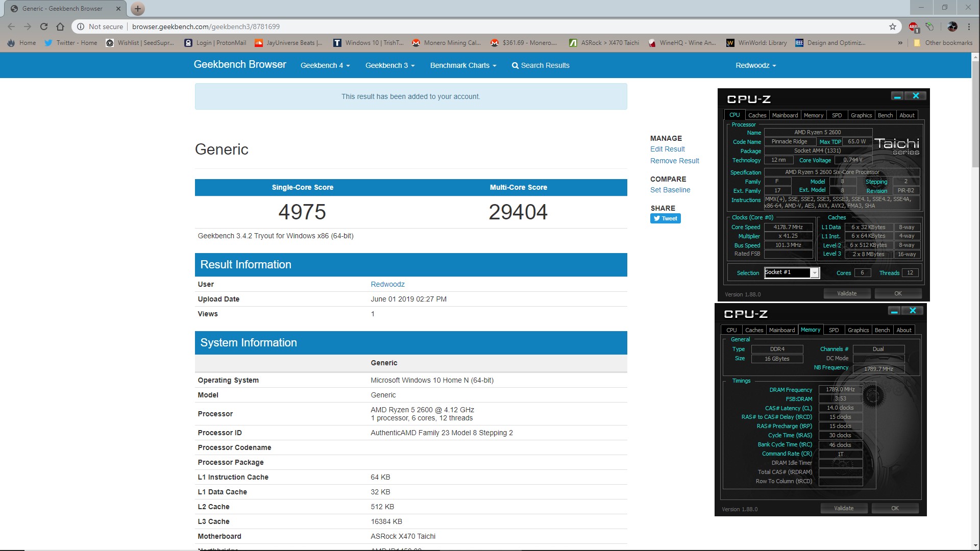980x551 pixels.
Task: Click the Set Baseline link
Action: [x=670, y=190]
